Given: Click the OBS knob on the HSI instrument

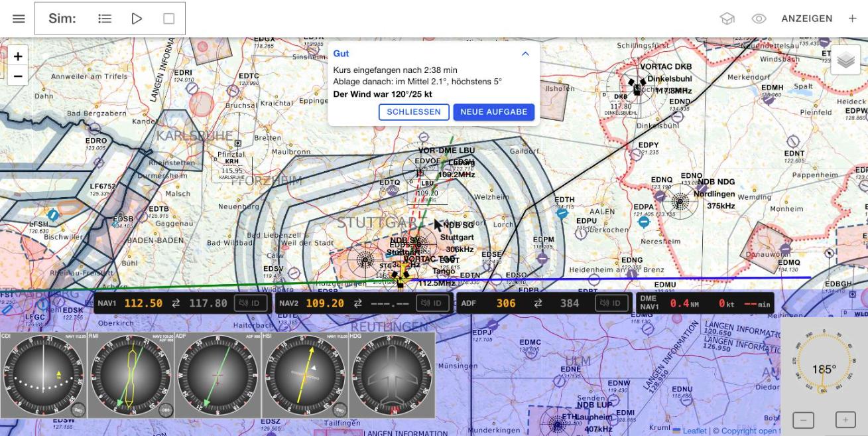Looking at the screenshot, I should [x=340, y=410].
